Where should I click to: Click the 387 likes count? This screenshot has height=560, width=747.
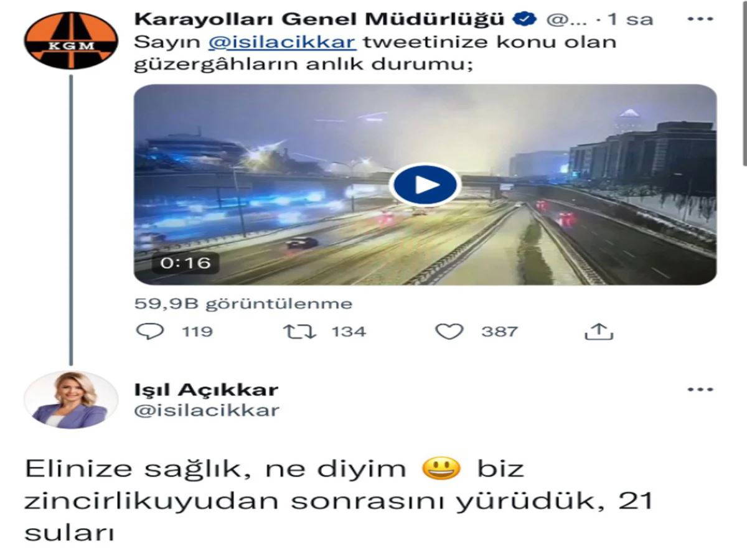499,331
